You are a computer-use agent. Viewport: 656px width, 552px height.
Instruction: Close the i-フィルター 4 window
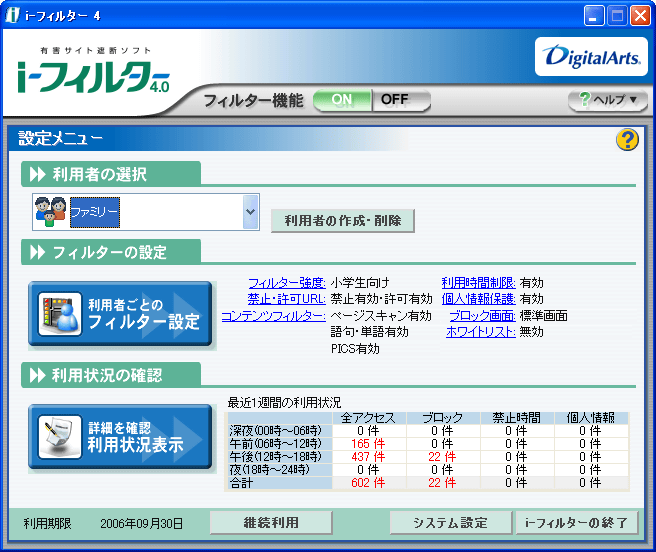[641, 16]
